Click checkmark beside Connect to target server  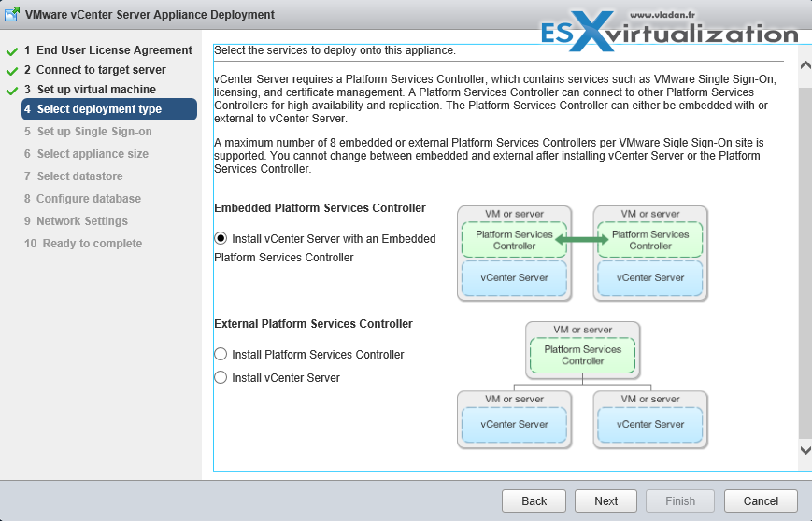point(12,71)
